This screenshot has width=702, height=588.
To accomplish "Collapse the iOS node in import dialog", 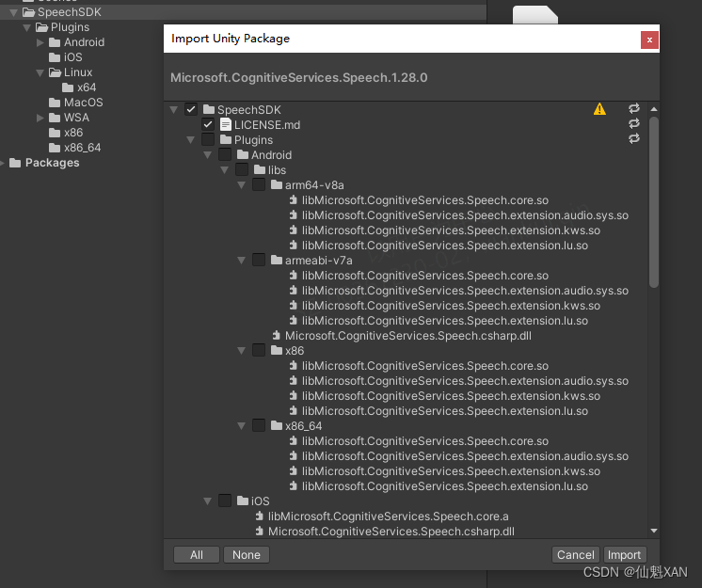I will (x=208, y=501).
